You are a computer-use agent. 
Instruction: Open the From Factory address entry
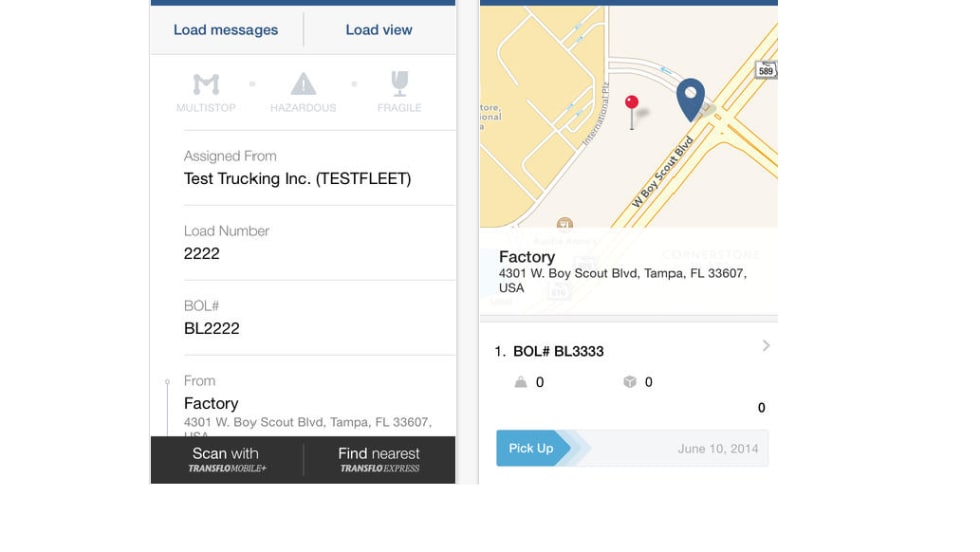click(298, 403)
